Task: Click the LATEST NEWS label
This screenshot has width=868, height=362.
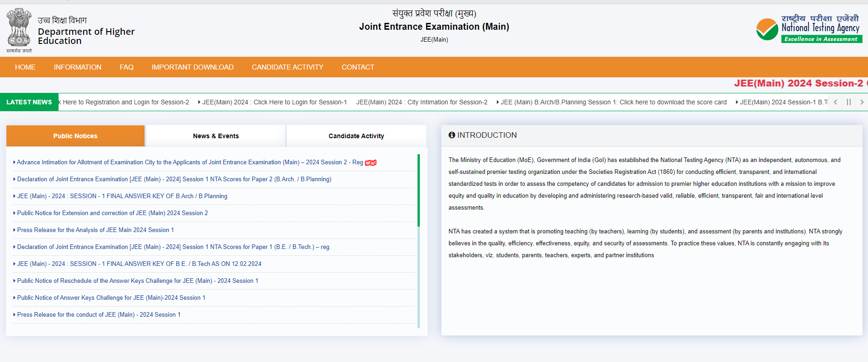Action: pos(29,102)
